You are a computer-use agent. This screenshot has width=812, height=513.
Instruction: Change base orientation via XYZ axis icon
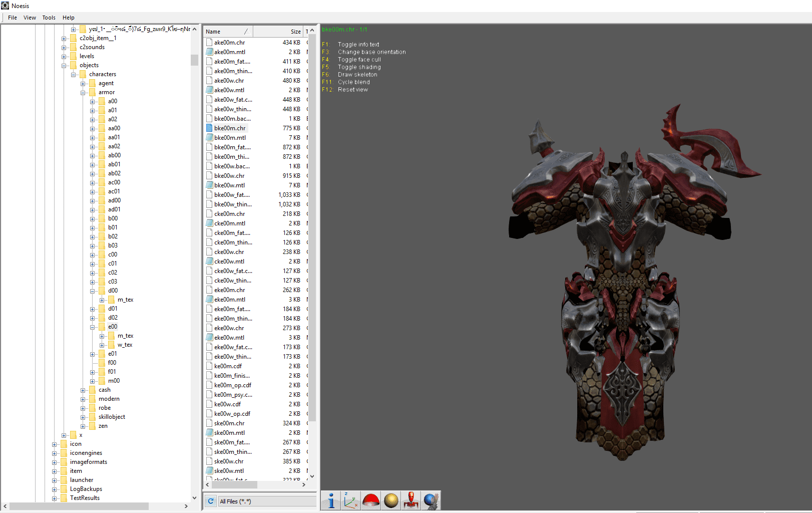[351, 500]
